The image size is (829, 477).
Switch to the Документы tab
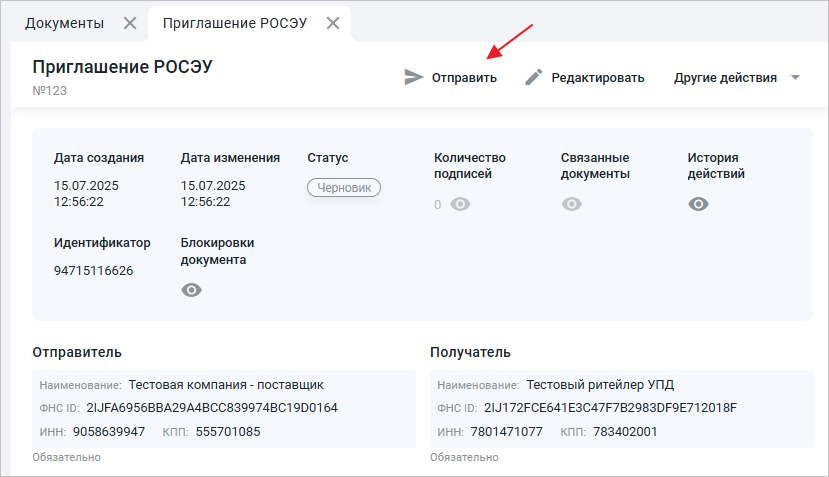click(x=64, y=23)
